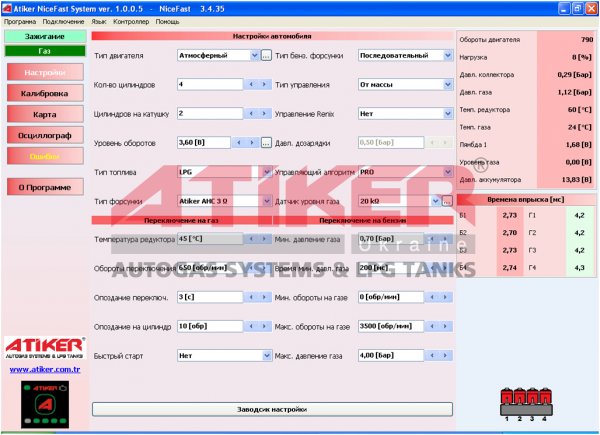Screen dimensions: 600x435
Task: Open Датчик уровня газа ellipsis button
Action: [447, 201]
